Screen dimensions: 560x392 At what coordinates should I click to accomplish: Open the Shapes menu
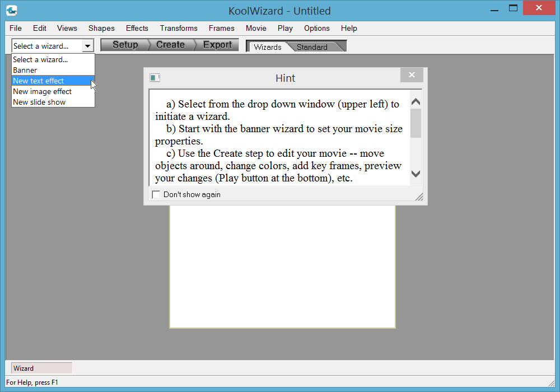[x=101, y=28]
